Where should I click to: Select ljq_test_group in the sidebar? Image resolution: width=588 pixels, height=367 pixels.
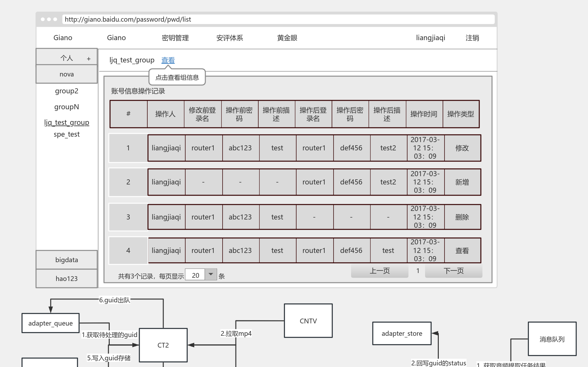[x=66, y=122]
